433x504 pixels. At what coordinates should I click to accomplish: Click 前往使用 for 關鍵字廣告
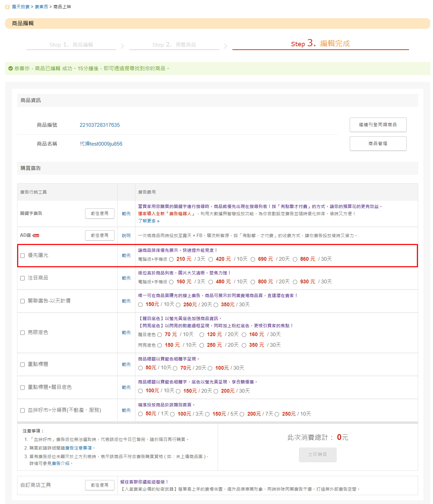point(99,213)
